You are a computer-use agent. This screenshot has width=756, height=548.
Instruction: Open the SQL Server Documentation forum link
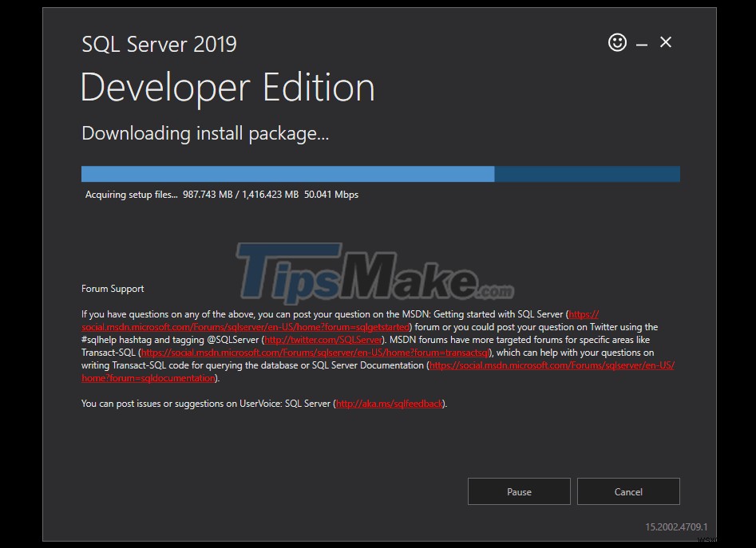pyautogui.click(x=551, y=365)
